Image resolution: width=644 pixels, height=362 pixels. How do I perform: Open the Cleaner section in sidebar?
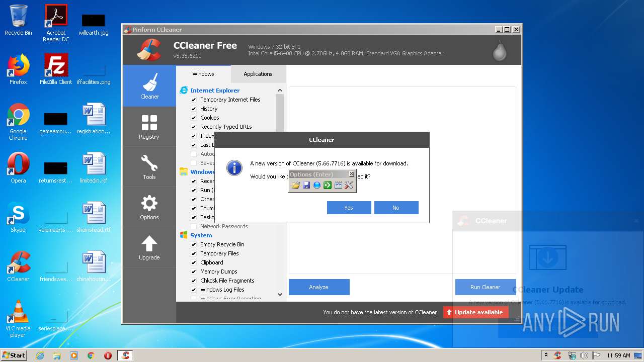coord(149,85)
